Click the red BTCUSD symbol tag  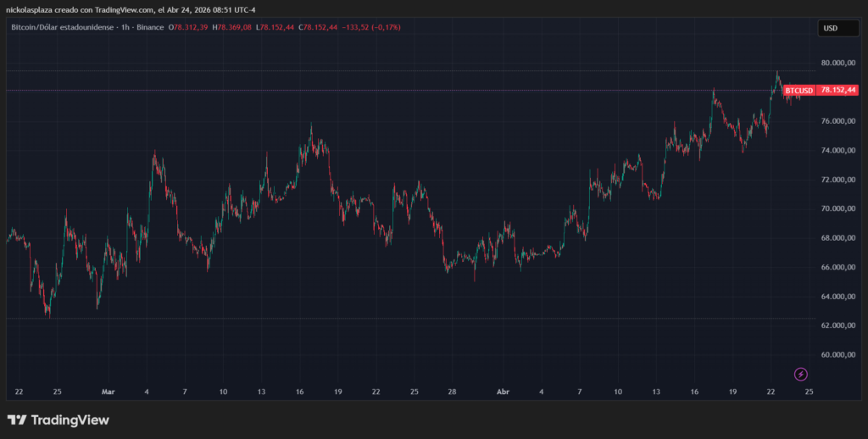point(798,90)
